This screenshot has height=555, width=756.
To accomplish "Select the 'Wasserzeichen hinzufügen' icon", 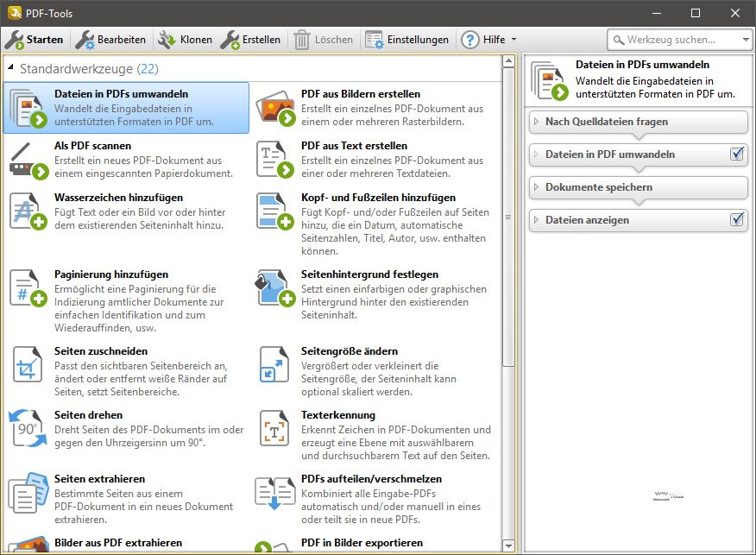I will tap(28, 211).
